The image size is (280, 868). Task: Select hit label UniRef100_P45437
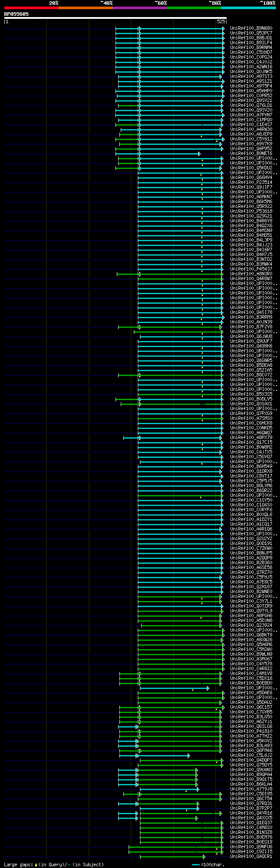(x=251, y=269)
